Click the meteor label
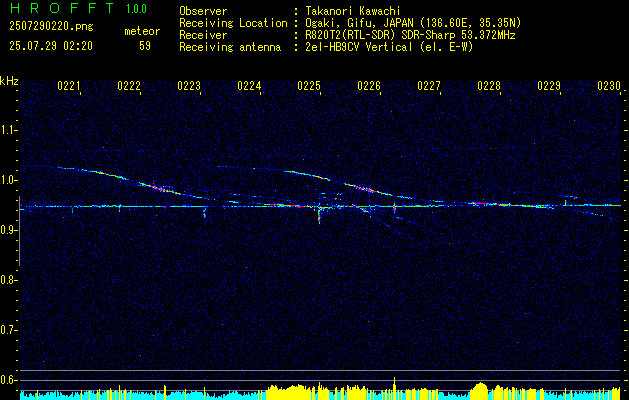This screenshot has height=400, width=629. [142, 31]
